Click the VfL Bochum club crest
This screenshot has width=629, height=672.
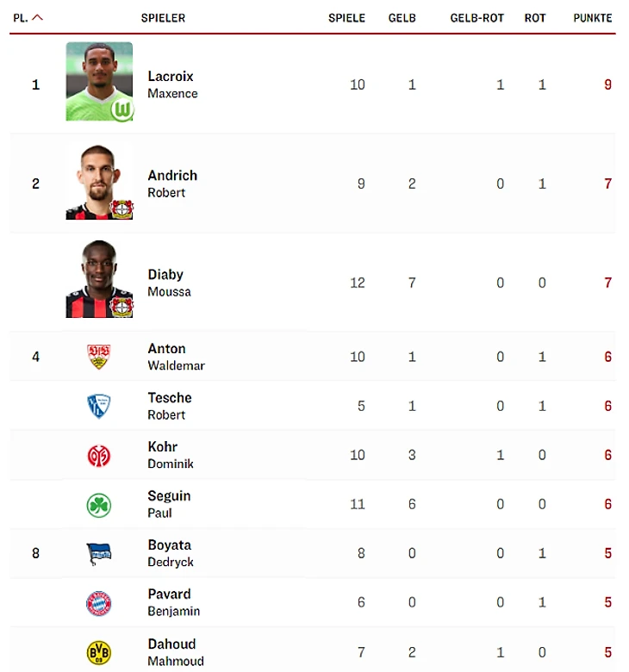click(x=99, y=406)
